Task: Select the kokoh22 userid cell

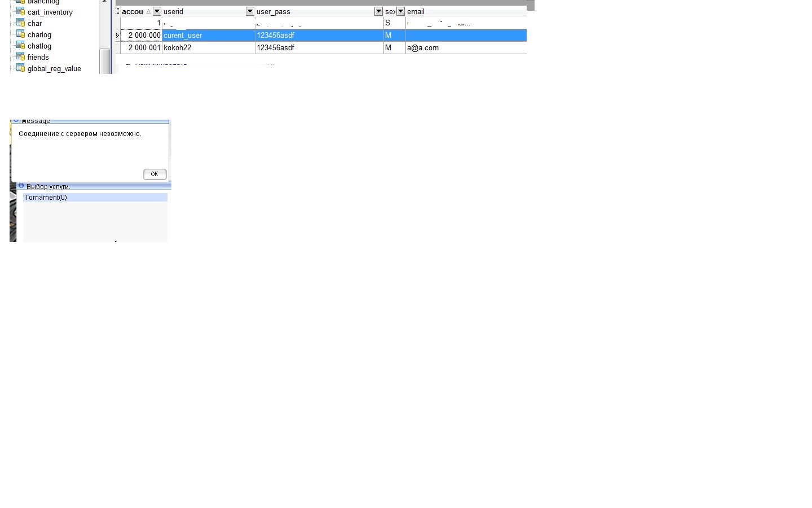Action: click(x=209, y=47)
